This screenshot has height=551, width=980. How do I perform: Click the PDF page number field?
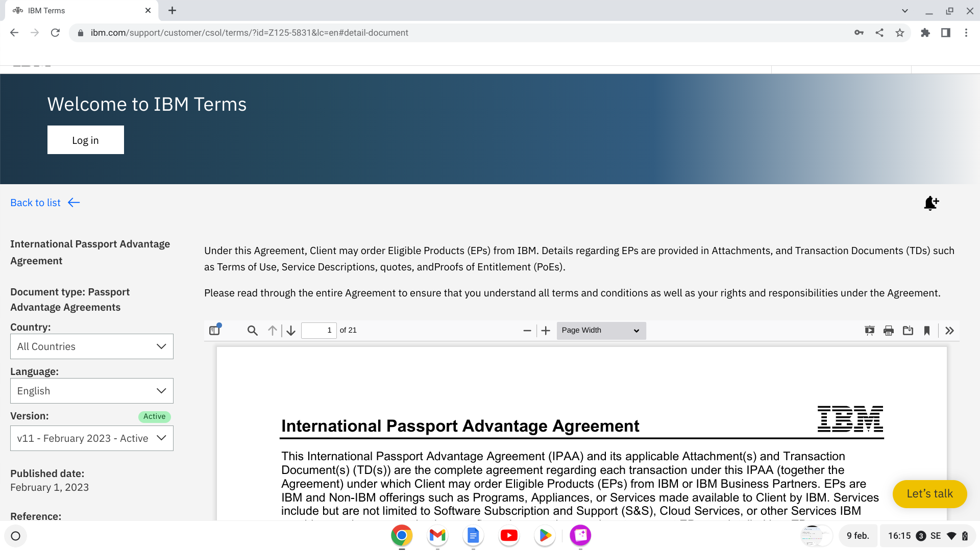pos(319,331)
